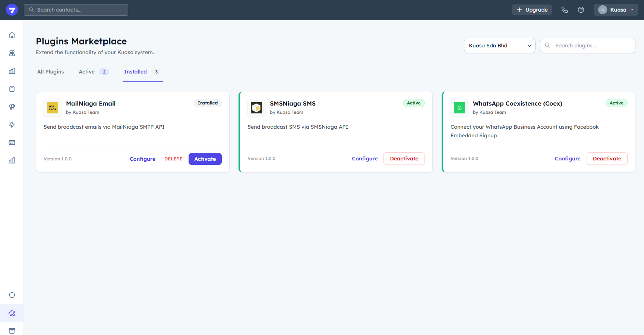
Task: Open the lightning bolt automation icon
Action: point(12,125)
